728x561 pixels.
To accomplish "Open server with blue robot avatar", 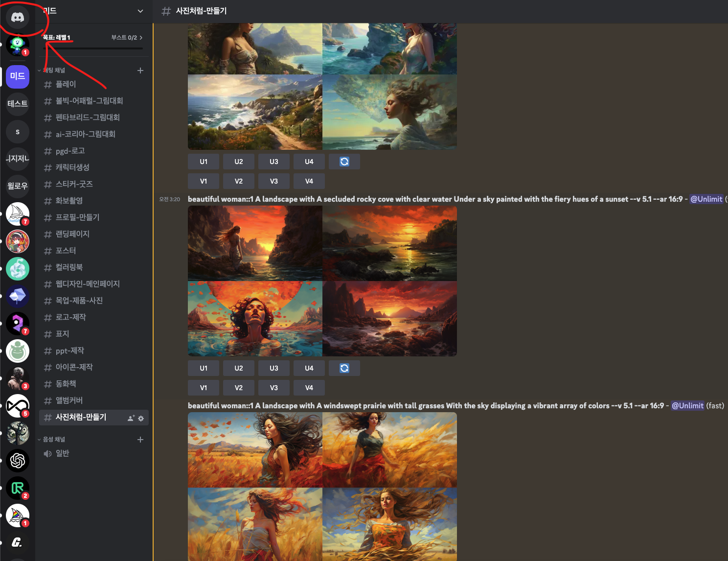I will click(x=18, y=45).
